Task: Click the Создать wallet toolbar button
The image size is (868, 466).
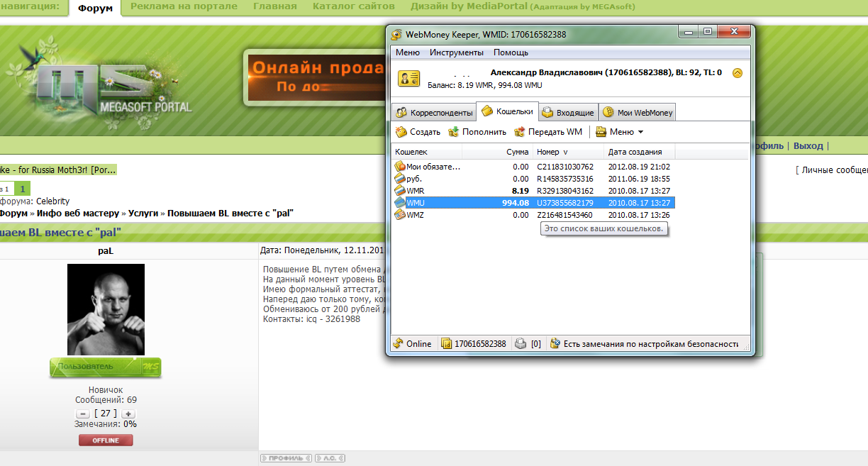Action: [418, 132]
